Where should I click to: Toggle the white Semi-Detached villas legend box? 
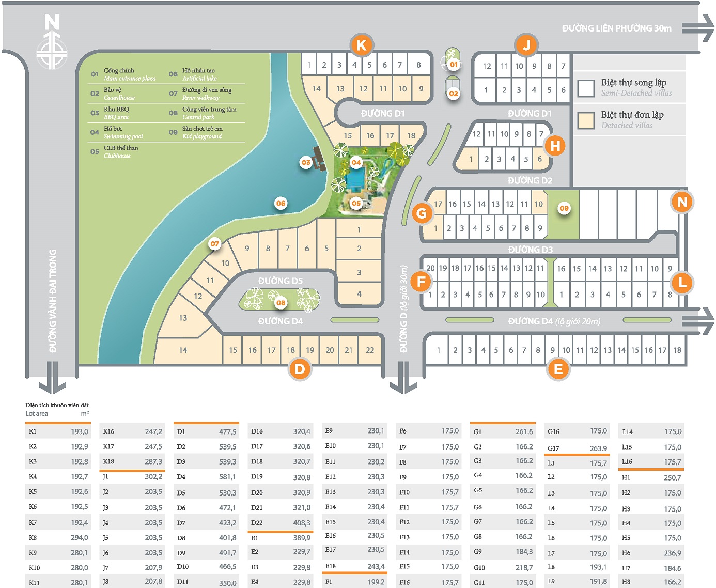click(586, 88)
